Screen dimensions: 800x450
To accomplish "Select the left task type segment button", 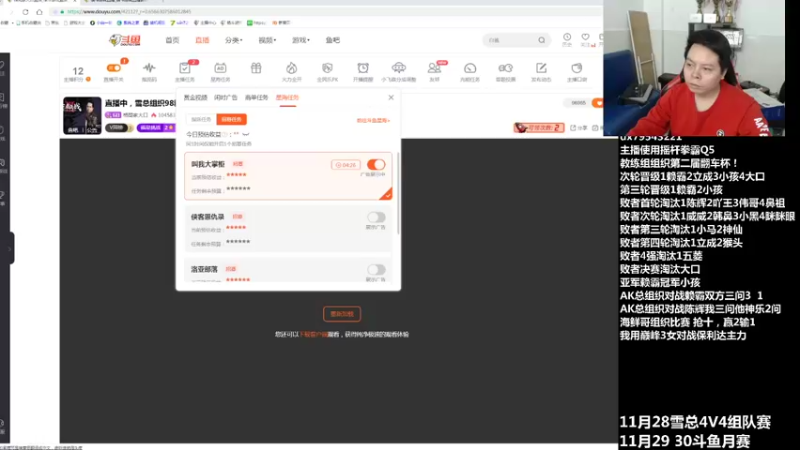I will click(201, 119).
